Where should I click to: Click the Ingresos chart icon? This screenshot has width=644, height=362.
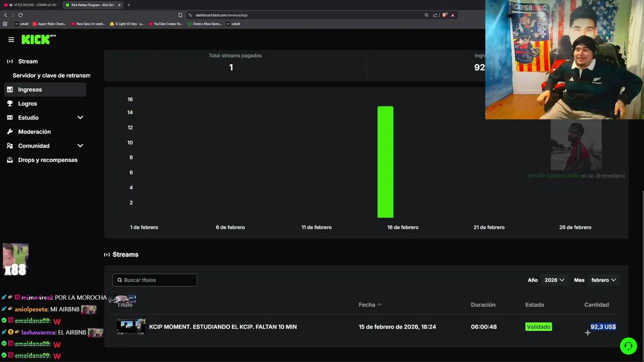point(10,89)
